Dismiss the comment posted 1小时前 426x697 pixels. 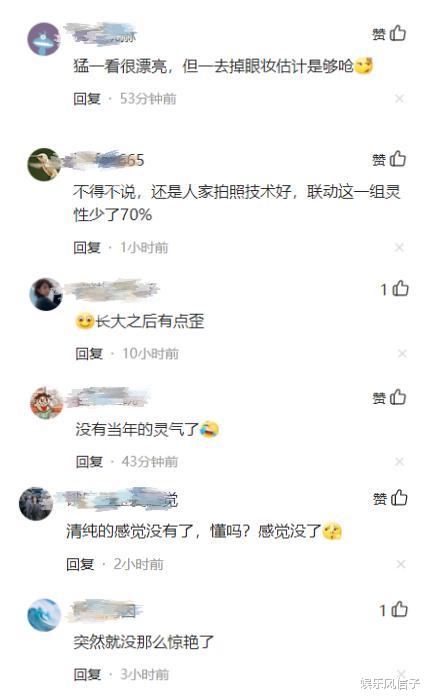tap(399, 247)
